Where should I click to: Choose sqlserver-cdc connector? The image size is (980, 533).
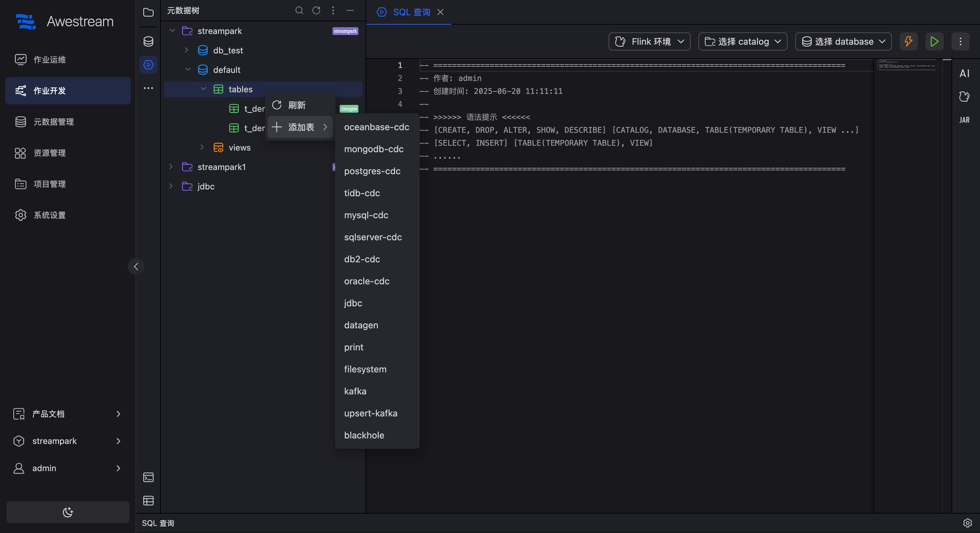(x=377, y=237)
